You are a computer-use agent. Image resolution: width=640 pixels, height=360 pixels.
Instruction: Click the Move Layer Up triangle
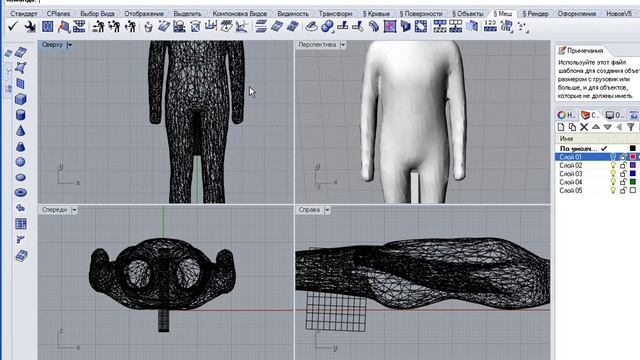click(596, 127)
